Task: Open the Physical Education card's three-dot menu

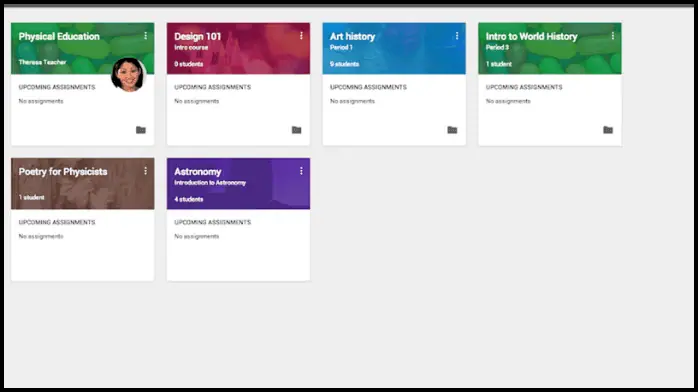Action: click(146, 36)
